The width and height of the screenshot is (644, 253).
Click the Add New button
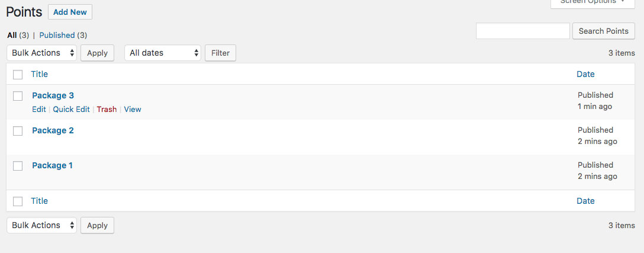pos(70,12)
